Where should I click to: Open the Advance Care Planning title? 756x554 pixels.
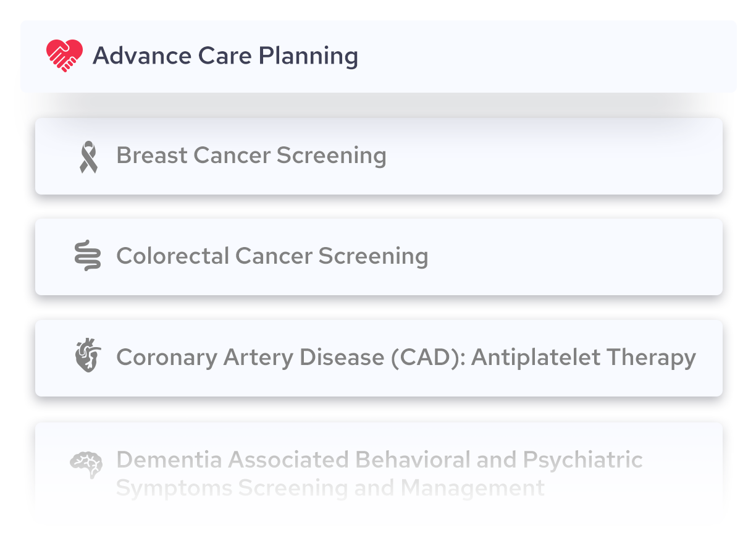coord(225,56)
